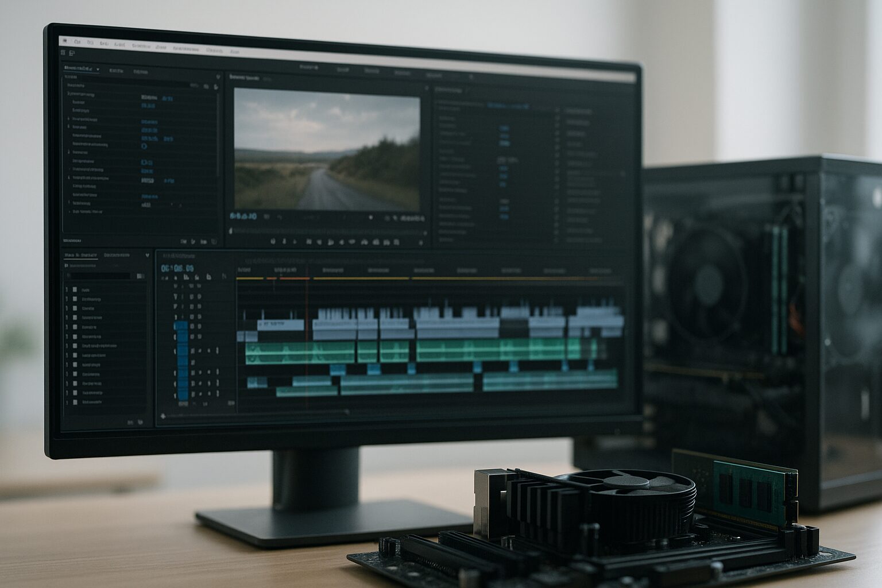
Task: Click the playhead marker icon under the preview
Action: click(x=231, y=230)
